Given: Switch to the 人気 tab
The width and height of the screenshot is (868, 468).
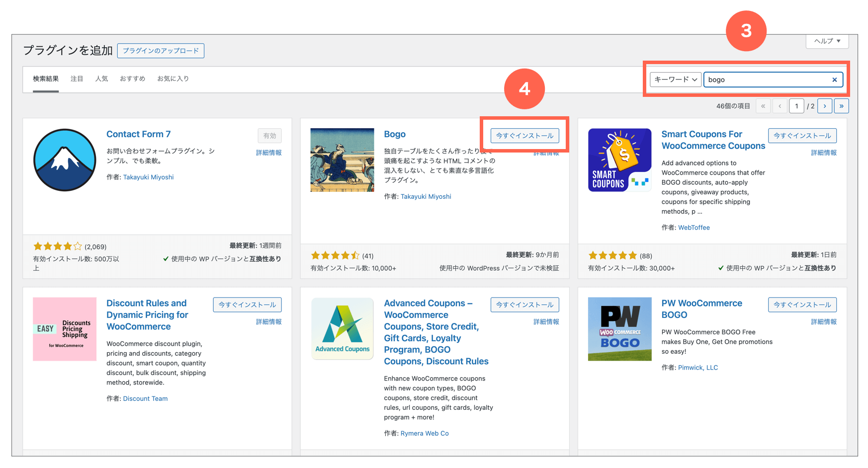Looking at the screenshot, I should (102, 78).
